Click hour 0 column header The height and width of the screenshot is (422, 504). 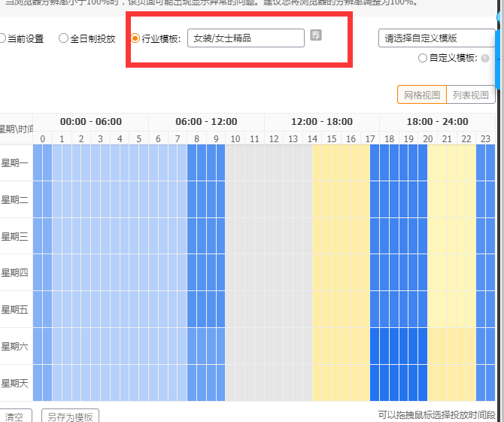(42, 138)
